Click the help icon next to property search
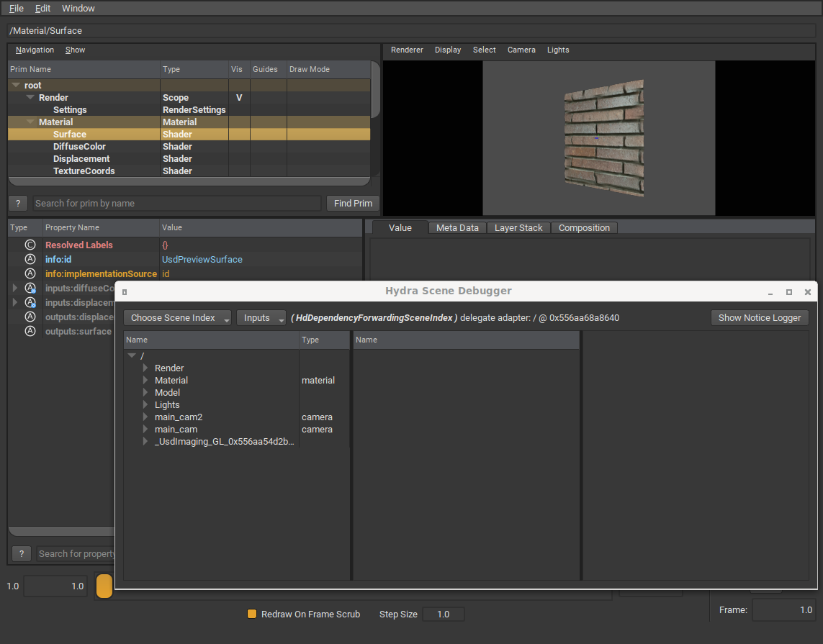Image resolution: width=823 pixels, height=644 pixels. tap(22, 553)
